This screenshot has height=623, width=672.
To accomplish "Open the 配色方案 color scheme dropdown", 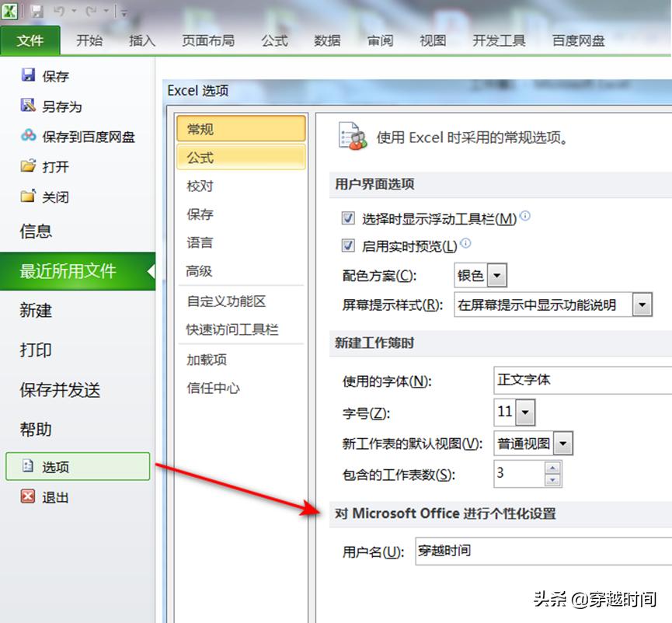I will click(x=497, y=276).
